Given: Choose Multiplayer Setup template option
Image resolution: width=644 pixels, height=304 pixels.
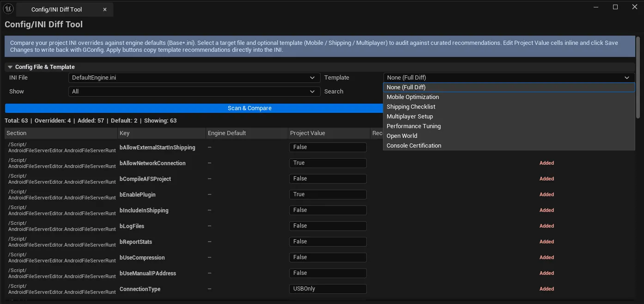Looking at the screenshot, I should (509, 116).
